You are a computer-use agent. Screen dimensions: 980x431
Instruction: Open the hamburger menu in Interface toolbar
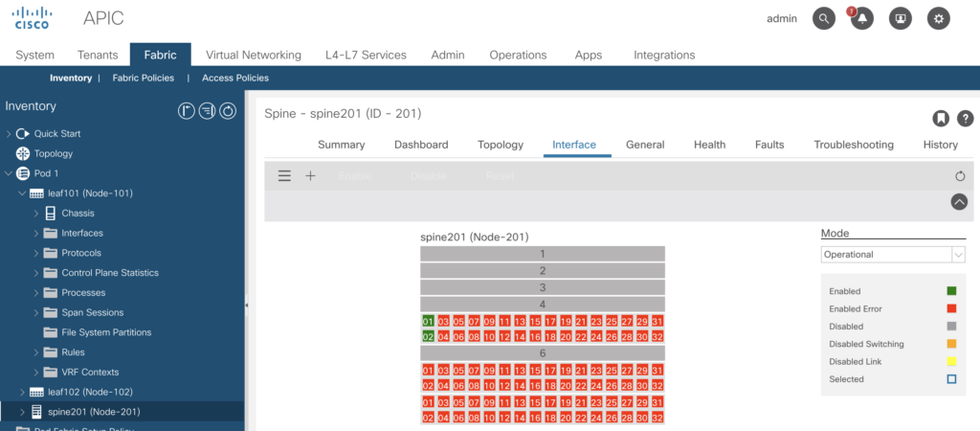[x=284, y=176]
